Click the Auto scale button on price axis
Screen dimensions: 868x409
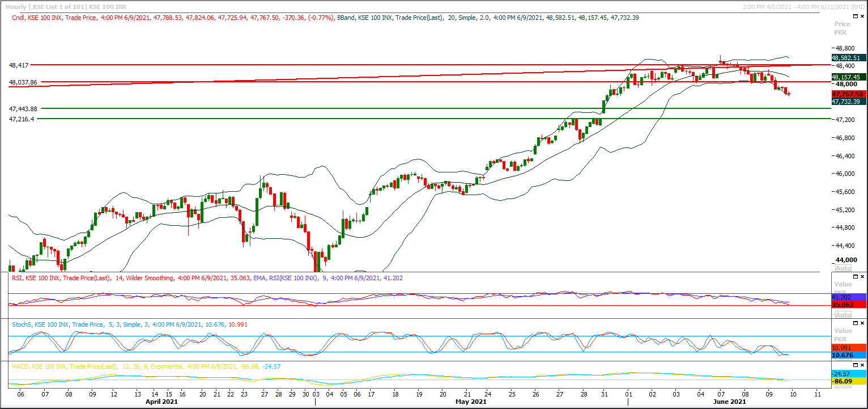click(x=843, y=268)
